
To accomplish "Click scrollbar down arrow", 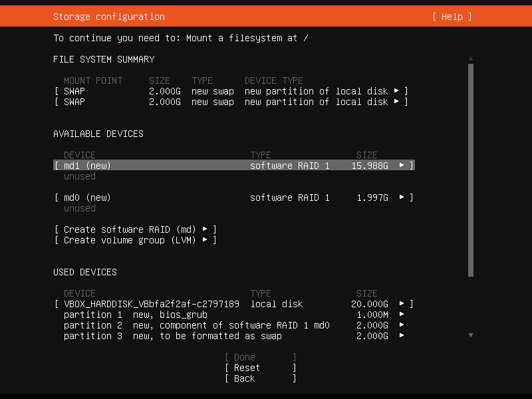I will [x=471, y=335].
